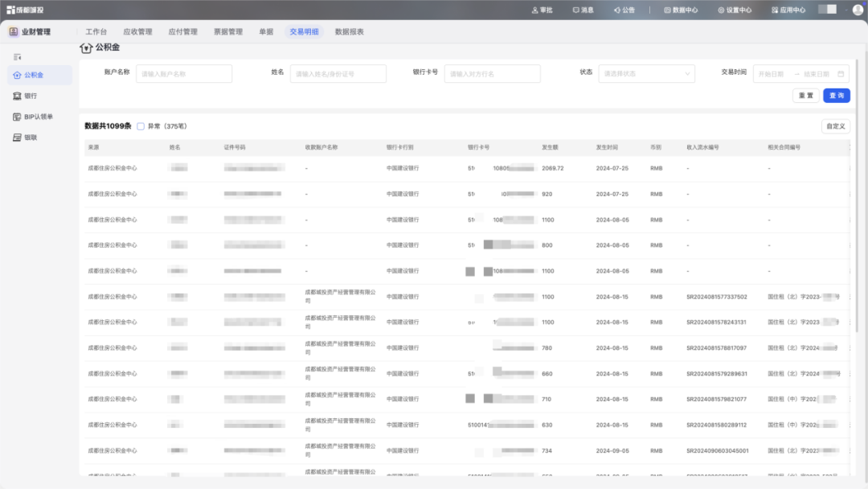Open 设置中心 settings center

[x=734, y=10]
